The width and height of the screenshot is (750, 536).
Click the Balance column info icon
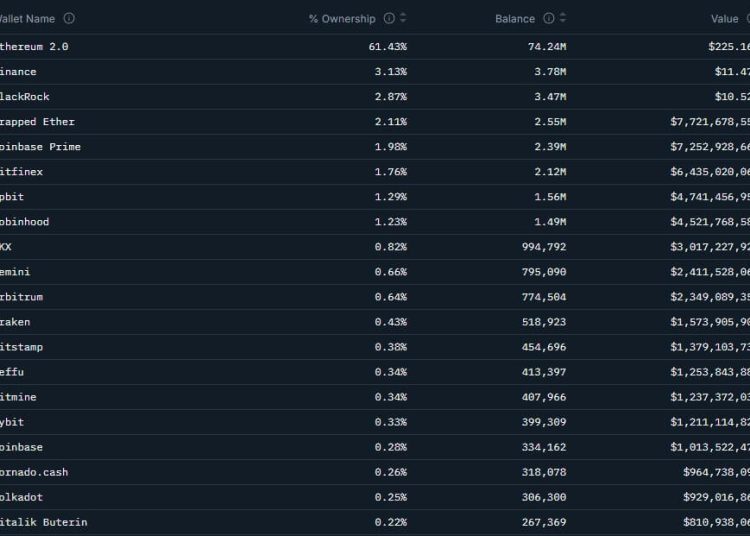(549, 18)
